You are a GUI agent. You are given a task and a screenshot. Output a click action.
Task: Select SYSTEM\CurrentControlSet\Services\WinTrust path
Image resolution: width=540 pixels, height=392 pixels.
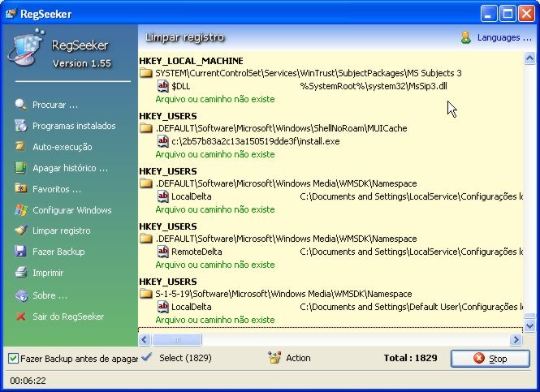click(x=309, y=73)
